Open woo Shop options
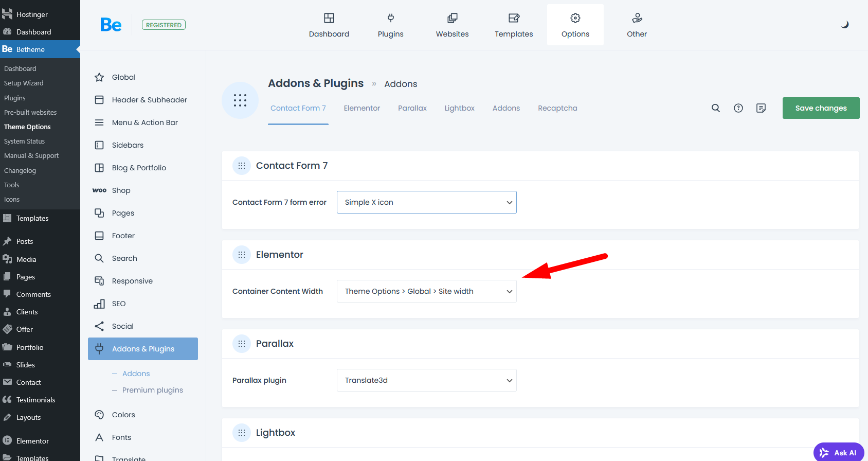 click(143, 190)
